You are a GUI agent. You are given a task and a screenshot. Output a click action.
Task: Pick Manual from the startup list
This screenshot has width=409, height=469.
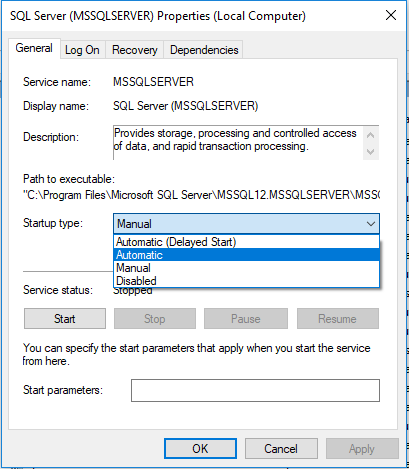click(246, 268)
